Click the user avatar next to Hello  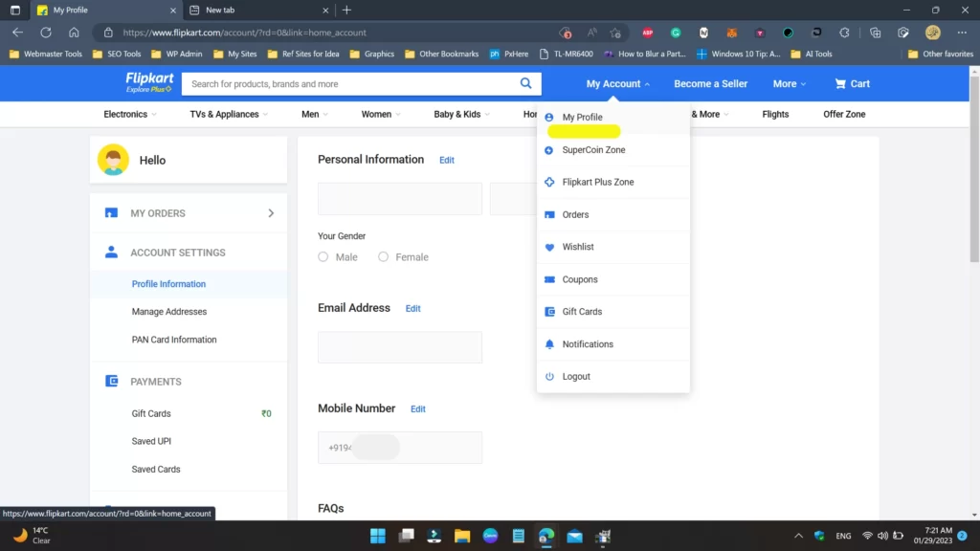tap(113, 160)
